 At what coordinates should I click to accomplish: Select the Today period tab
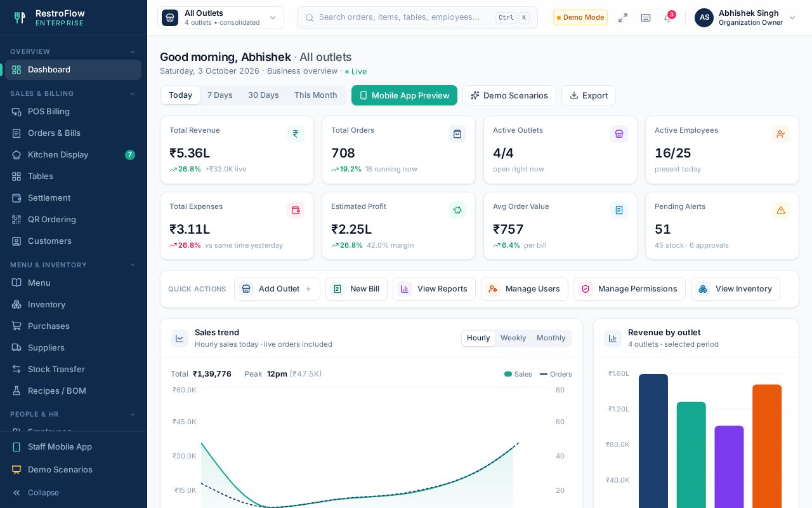pos(180,95)
